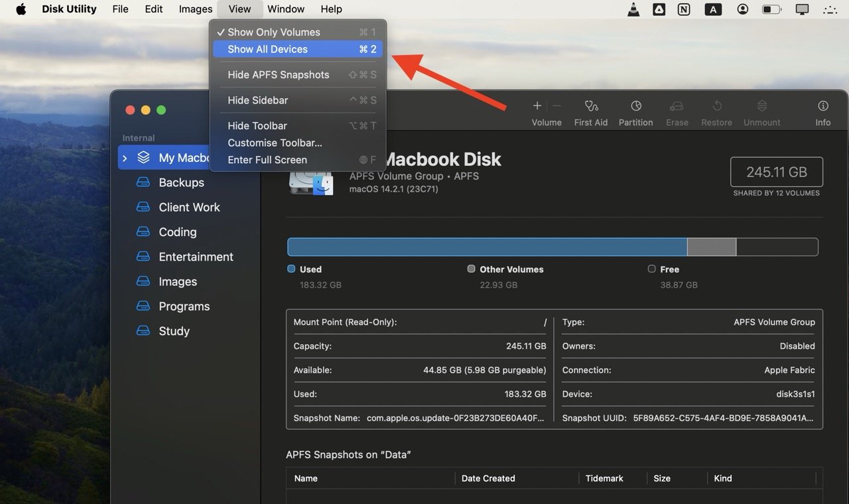Toggle Hide Sidebar in the View menu

pos(257,100)
